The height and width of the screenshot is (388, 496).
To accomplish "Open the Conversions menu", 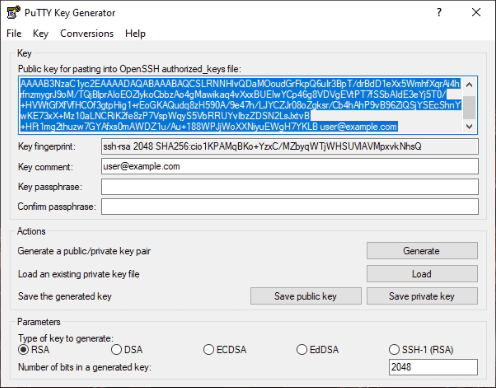I will pos(87,33).
